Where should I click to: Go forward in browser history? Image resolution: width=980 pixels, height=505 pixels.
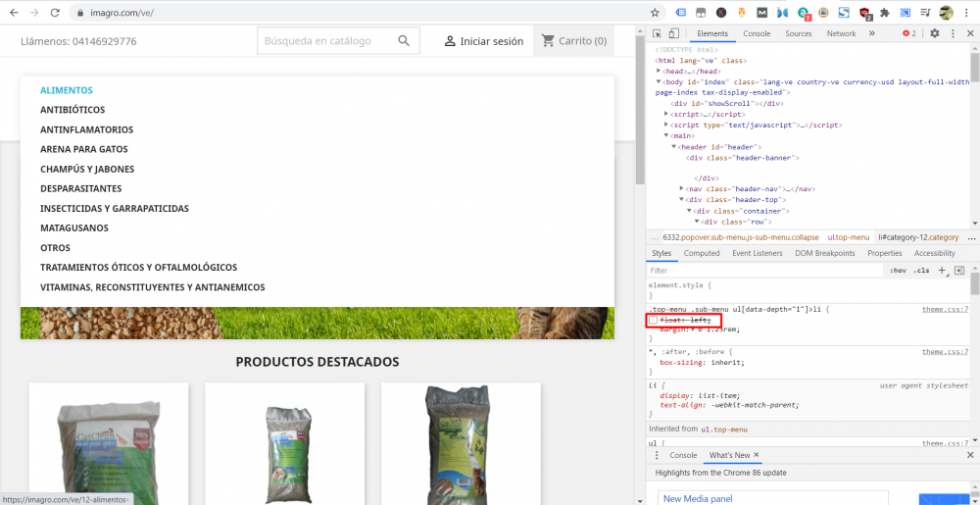[x=34, y=13]
